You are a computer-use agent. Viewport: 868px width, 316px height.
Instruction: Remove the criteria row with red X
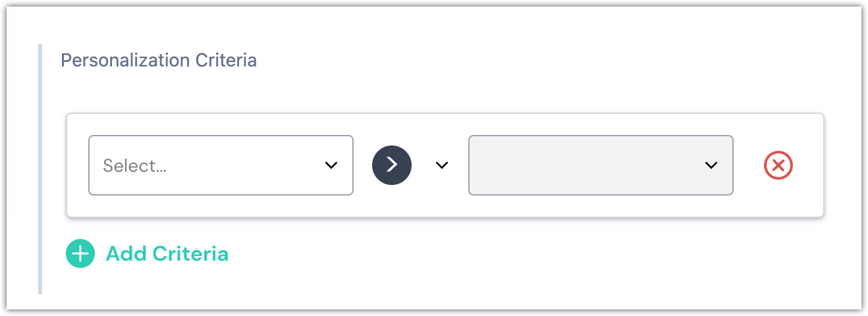coord(778,165)
